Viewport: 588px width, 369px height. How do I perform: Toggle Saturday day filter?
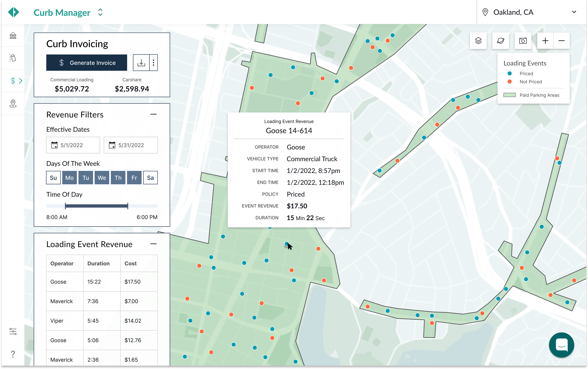[x=150, y=178]
